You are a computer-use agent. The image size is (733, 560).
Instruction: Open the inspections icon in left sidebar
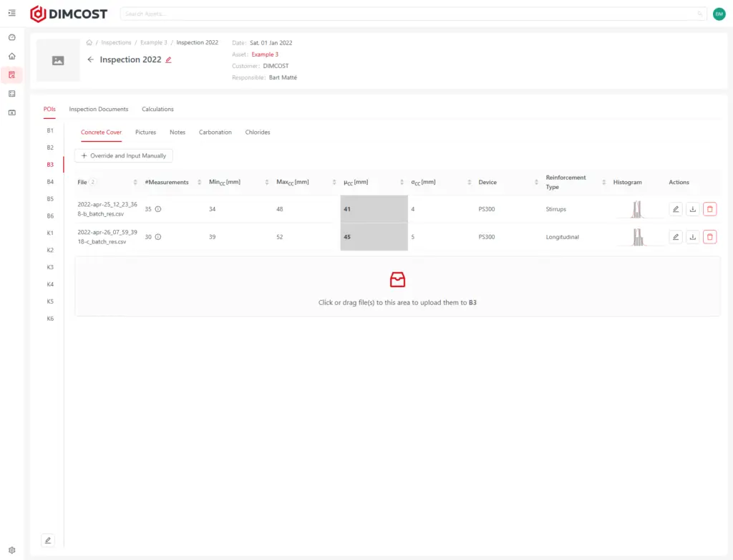[x=11, y=75]
